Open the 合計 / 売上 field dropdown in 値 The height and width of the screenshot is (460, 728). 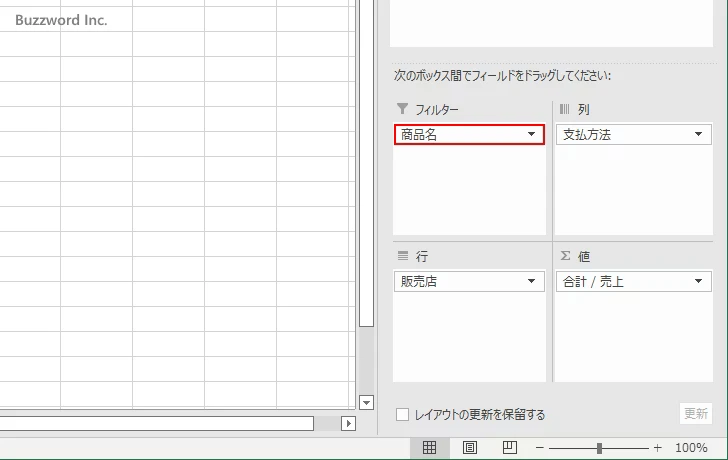coord(698,281)
